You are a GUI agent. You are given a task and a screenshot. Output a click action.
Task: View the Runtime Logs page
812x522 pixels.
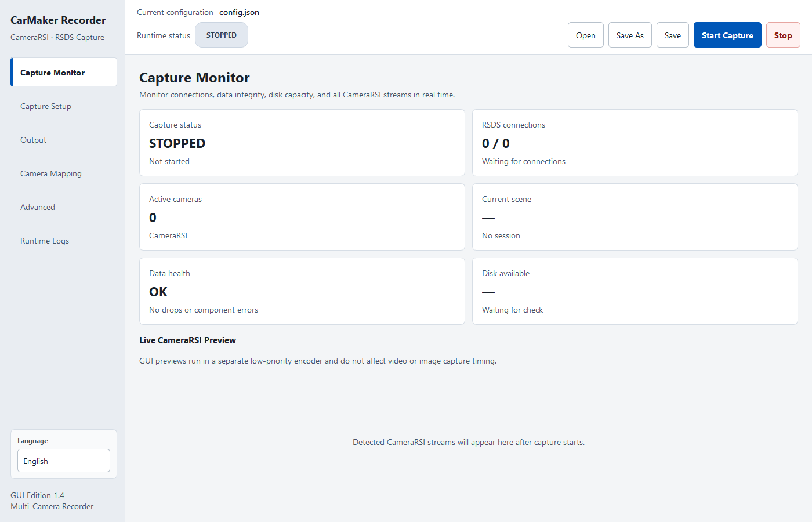click(x=64, y=241)
